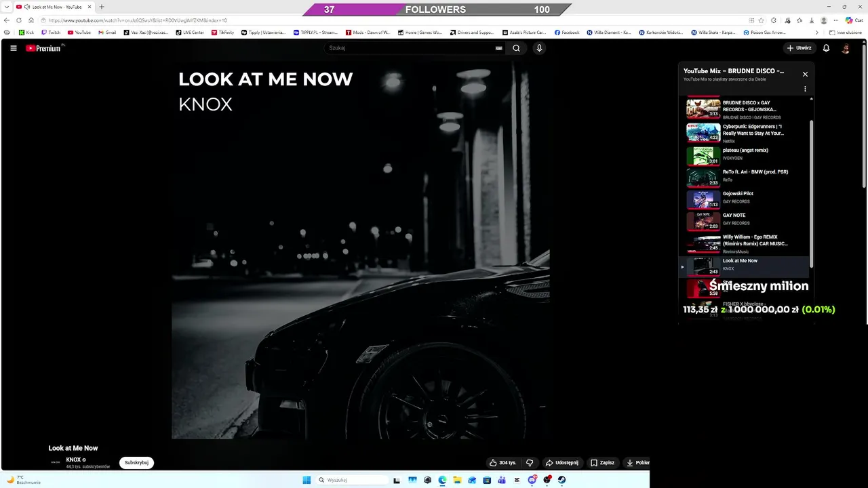Focus the Szukaj search field

tap(410, 48)
